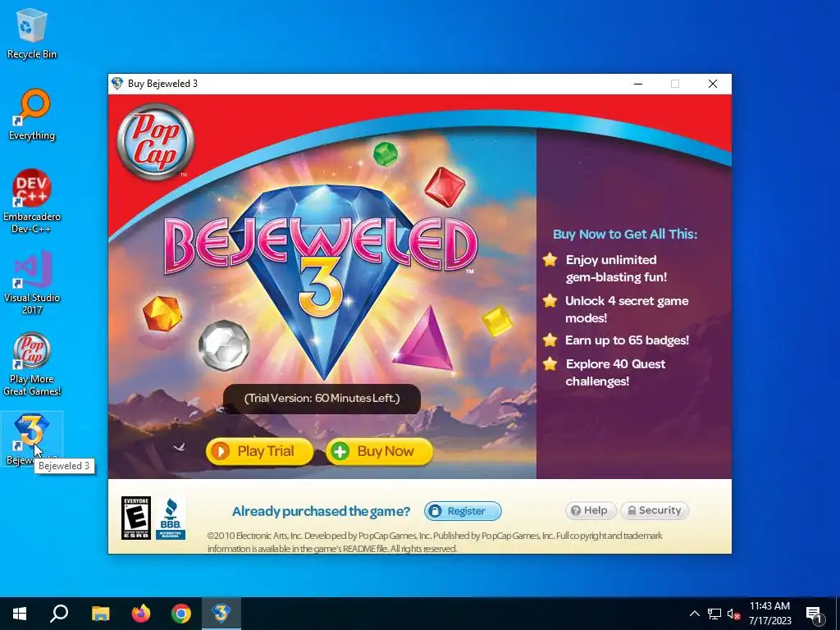This screenshot has height=630, width=840.
Task: Click the Buy Now button
Action: point(379,451)
